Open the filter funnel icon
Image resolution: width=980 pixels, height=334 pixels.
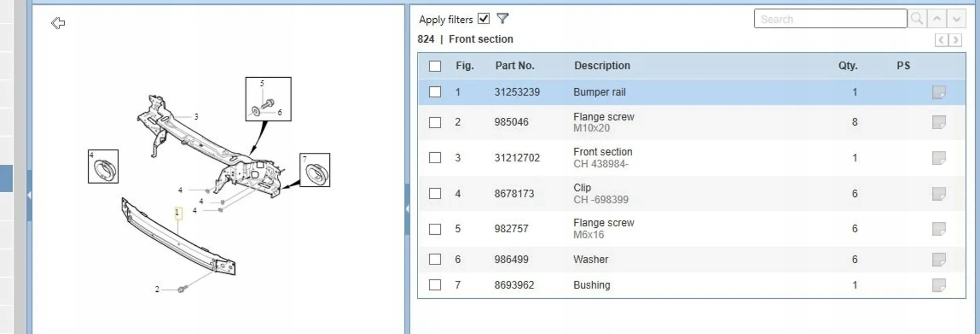(x=502, y=18)
